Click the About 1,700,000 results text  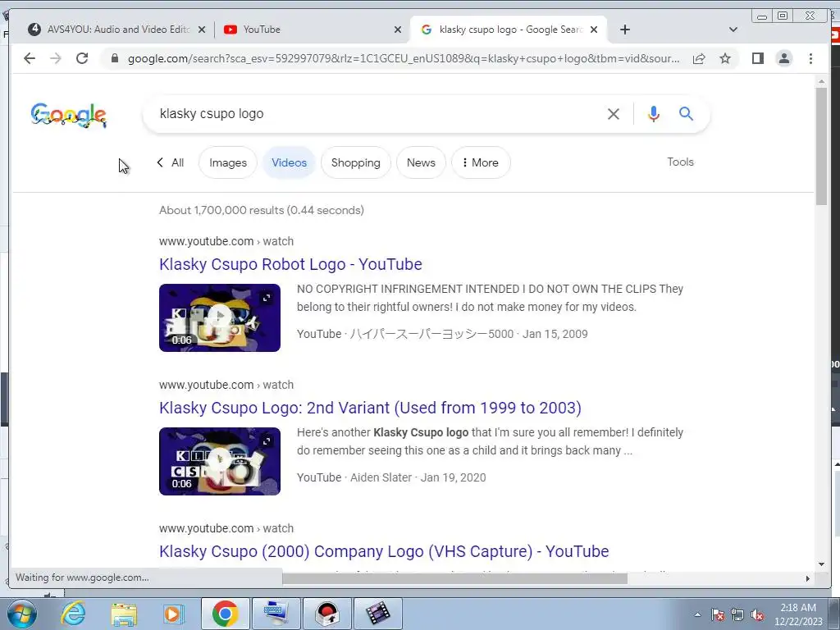point(262,210)
